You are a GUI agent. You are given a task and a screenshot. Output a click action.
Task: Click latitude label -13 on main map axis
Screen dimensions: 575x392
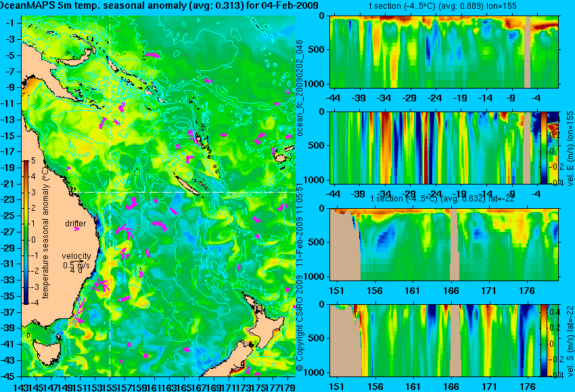pyautogui.click(x=8, y=120)
